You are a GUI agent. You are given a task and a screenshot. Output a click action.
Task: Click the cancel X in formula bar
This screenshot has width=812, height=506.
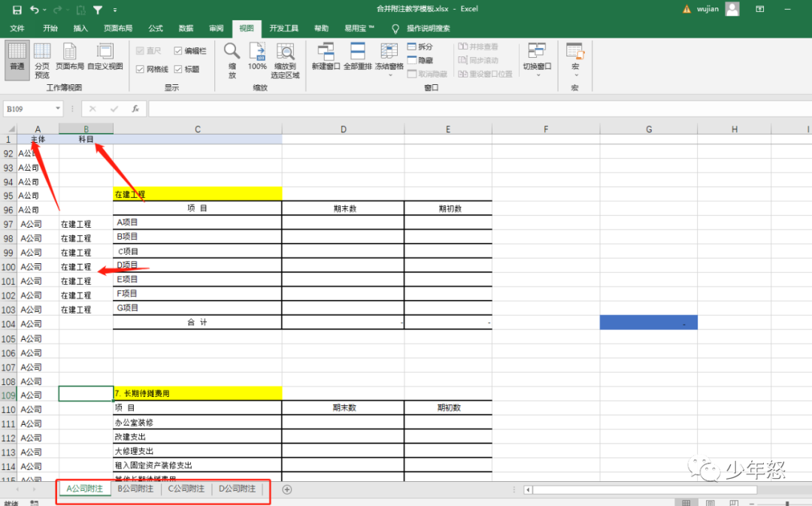[x=92, y=109]
